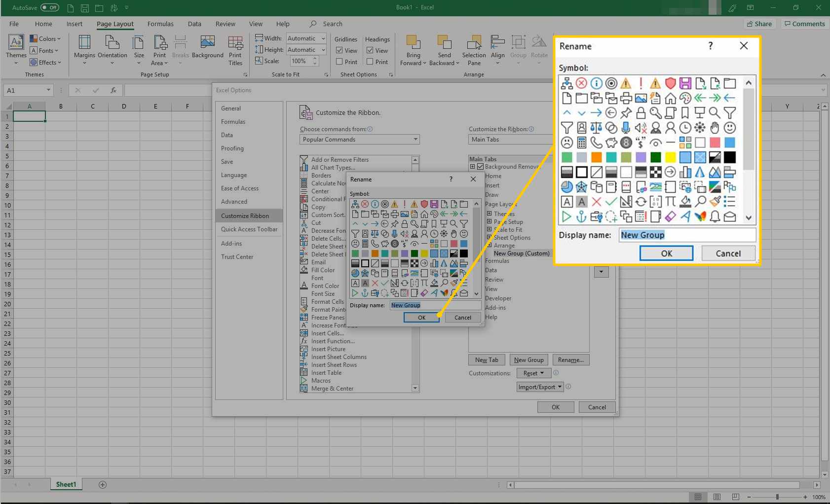Click the formula bar cancel X icon
The height and width of the screenshot is (504, 830).
pos(77,90)
